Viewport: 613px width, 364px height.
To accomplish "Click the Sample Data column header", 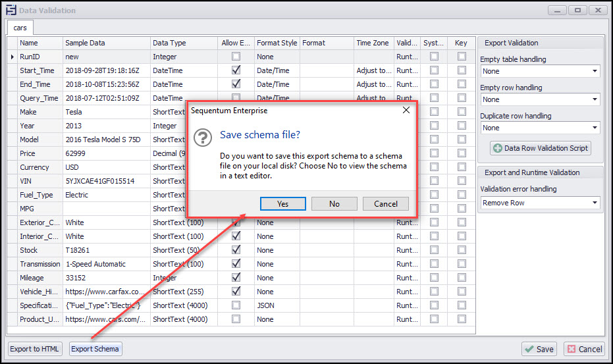I will [105, 43].
